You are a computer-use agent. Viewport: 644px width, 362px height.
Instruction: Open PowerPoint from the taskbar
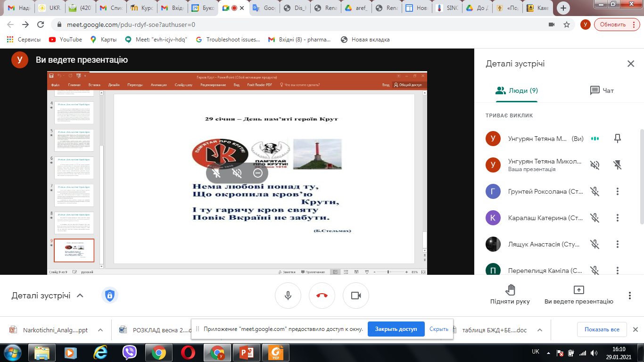pos(246,353)
